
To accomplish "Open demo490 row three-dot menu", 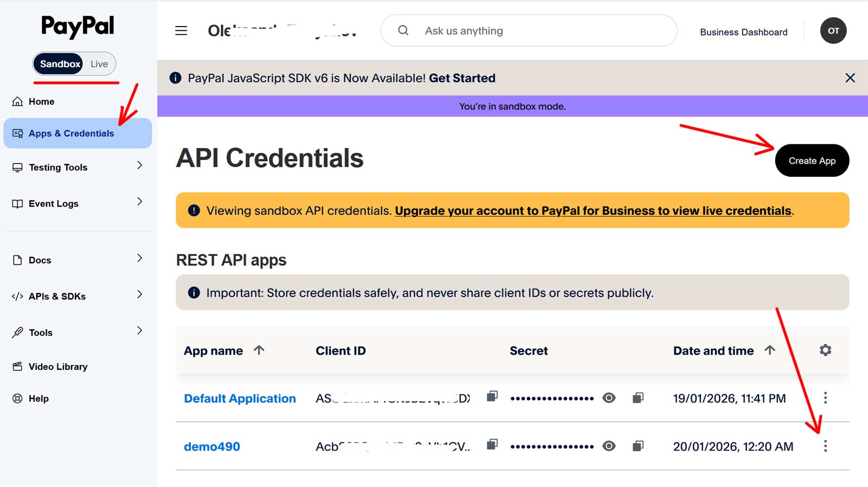I will point(825,446).
